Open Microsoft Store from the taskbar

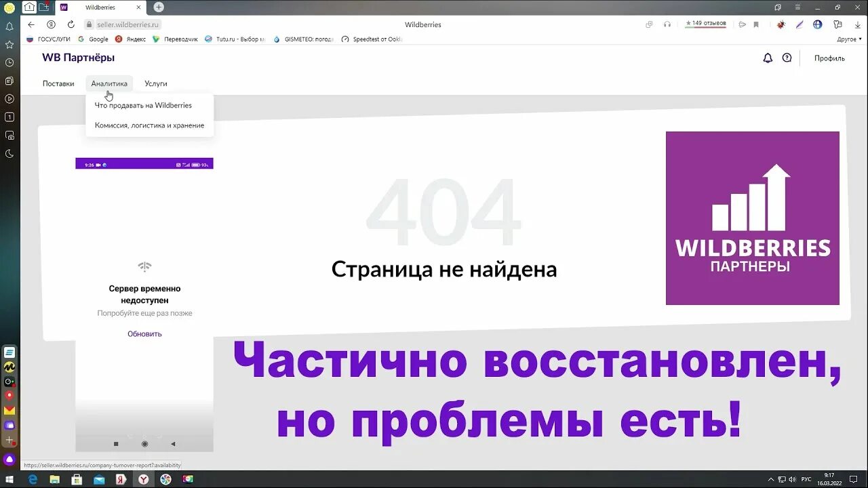tap(77, 479)
